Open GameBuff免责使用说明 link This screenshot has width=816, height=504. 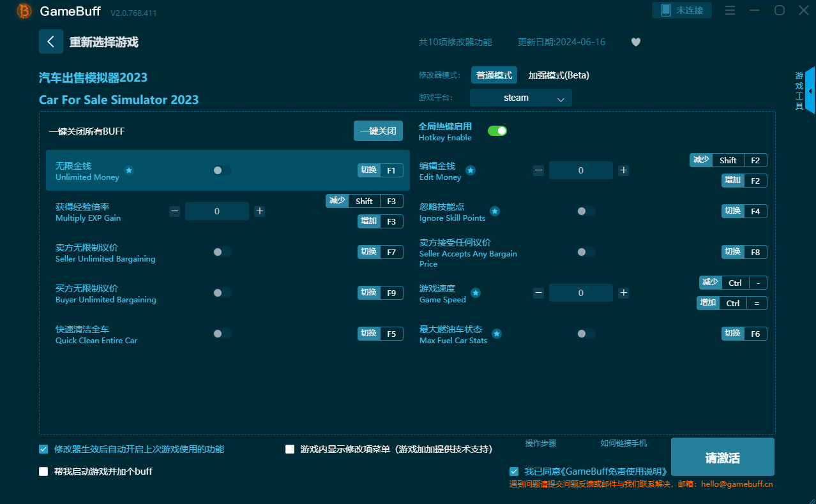click(x=613, y=471)
